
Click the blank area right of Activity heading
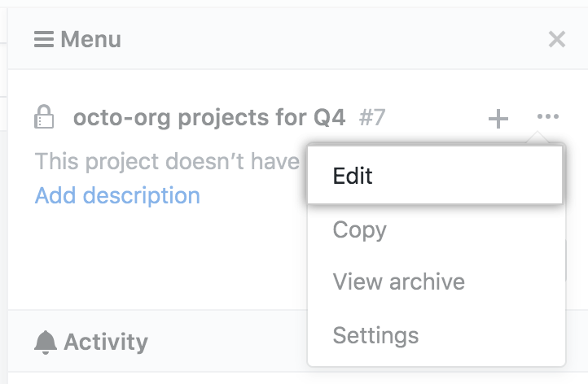(228, 342)
